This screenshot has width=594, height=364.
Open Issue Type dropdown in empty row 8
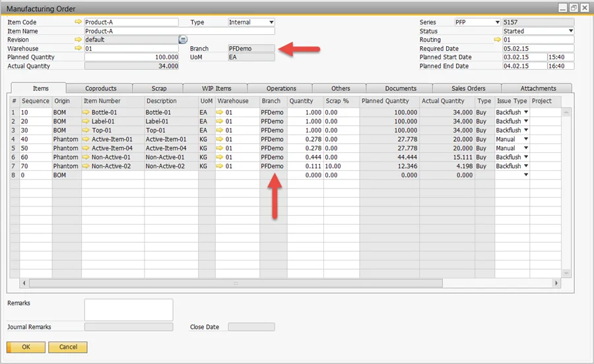point(526,175)
